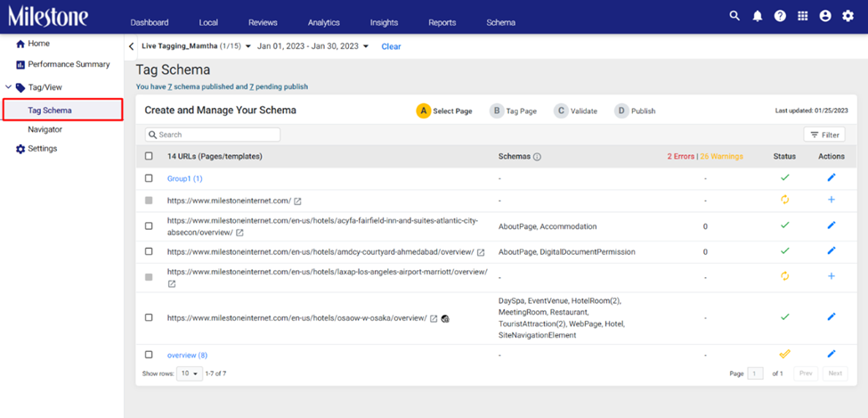Open the user account icon
The image size is (868, 418).
(x=825, y=16)
